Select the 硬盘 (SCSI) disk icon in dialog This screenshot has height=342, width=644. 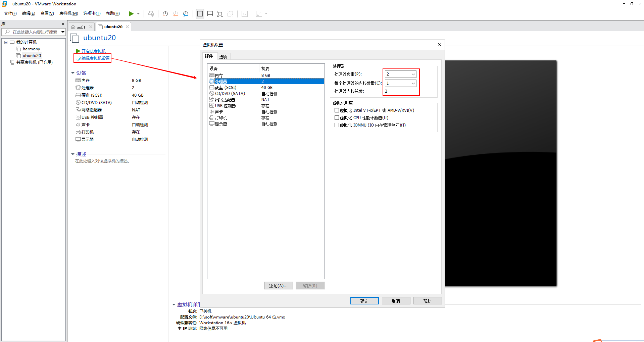(x=212, y=88)
